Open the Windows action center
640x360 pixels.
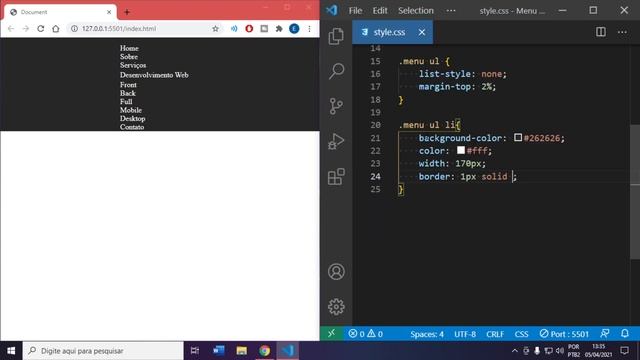[x=624, y=351]
